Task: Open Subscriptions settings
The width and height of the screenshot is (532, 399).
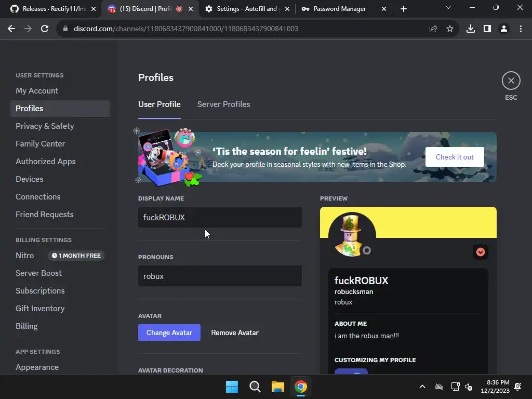Action: coord(60,291)
